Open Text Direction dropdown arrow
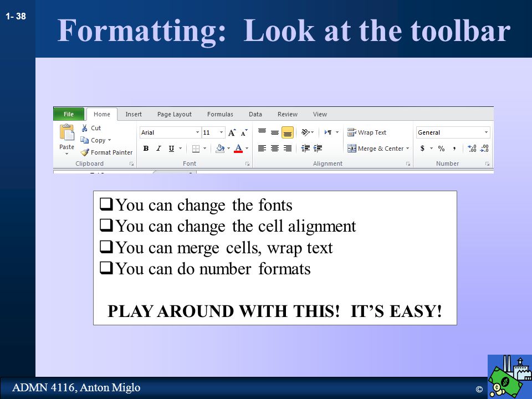Viewport: 532px width, 399px height. 337,132
